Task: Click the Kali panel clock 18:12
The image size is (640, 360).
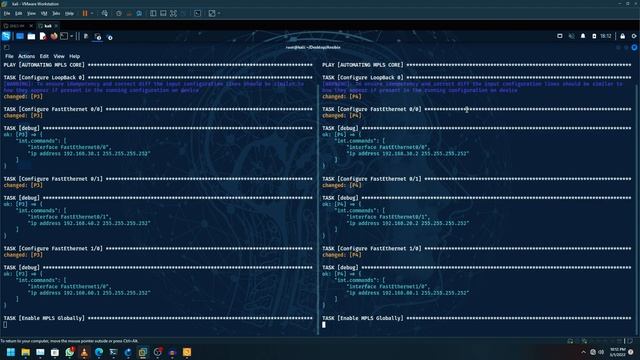Action: click(x=606, y=36)
